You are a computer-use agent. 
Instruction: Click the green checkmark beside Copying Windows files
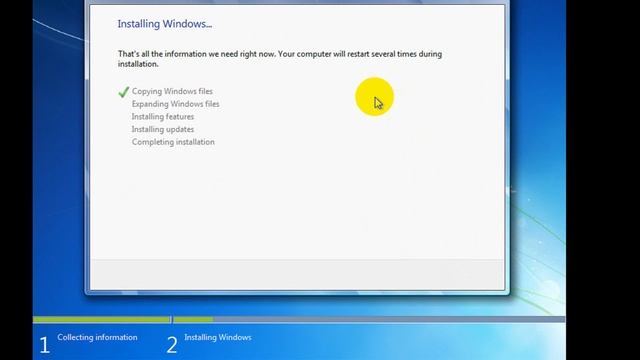click(123, 92)
